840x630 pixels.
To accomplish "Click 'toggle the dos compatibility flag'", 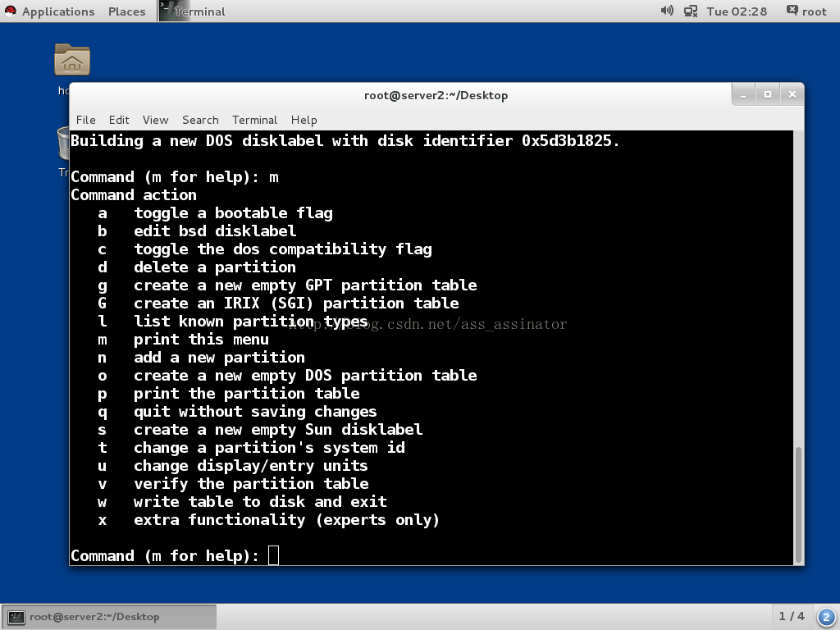I will (283, 249).
